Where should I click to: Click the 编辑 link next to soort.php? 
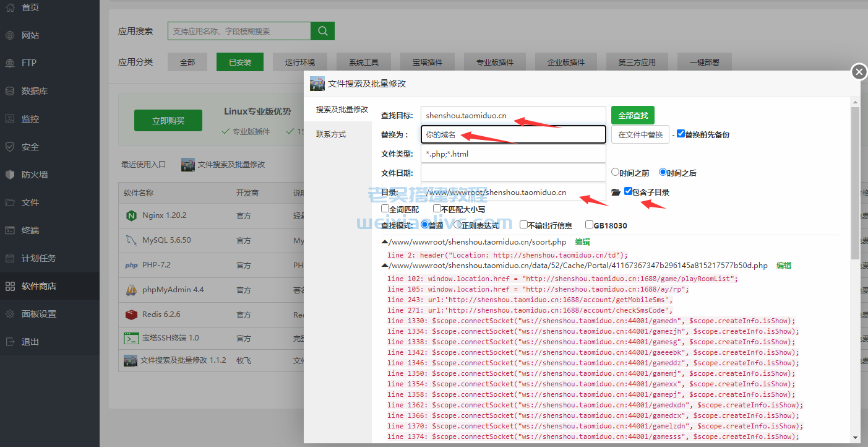582,241
